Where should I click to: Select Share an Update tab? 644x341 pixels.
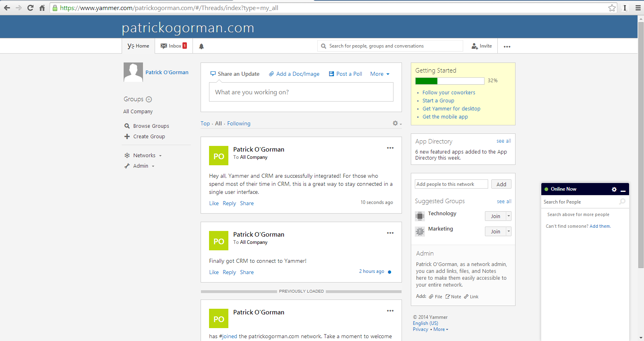tap(235, 74)
